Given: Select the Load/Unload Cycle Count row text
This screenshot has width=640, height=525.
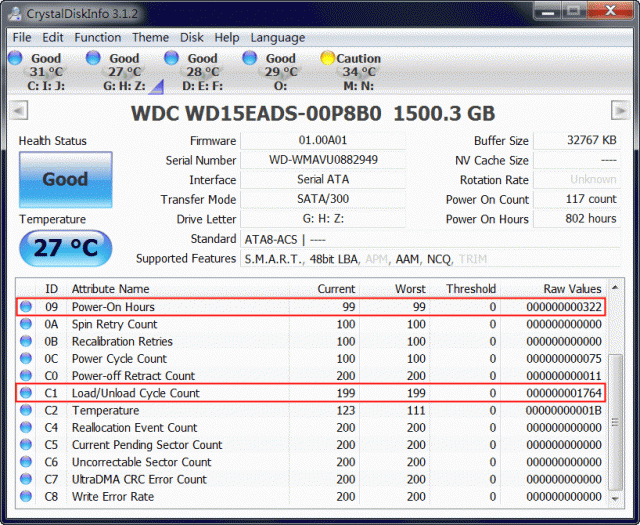Looking at the screenshot, I should click(136, 393).
